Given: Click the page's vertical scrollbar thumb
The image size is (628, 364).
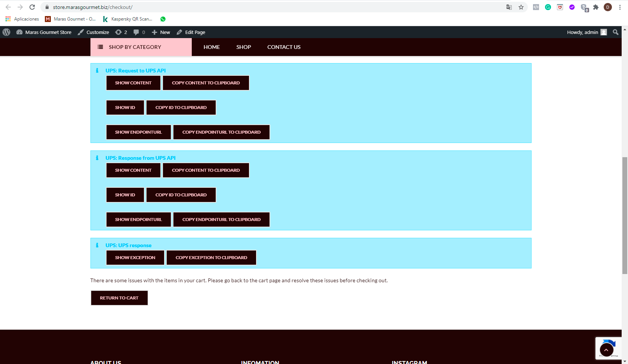Looking at the screenshot, I should [x=625, y=216].
